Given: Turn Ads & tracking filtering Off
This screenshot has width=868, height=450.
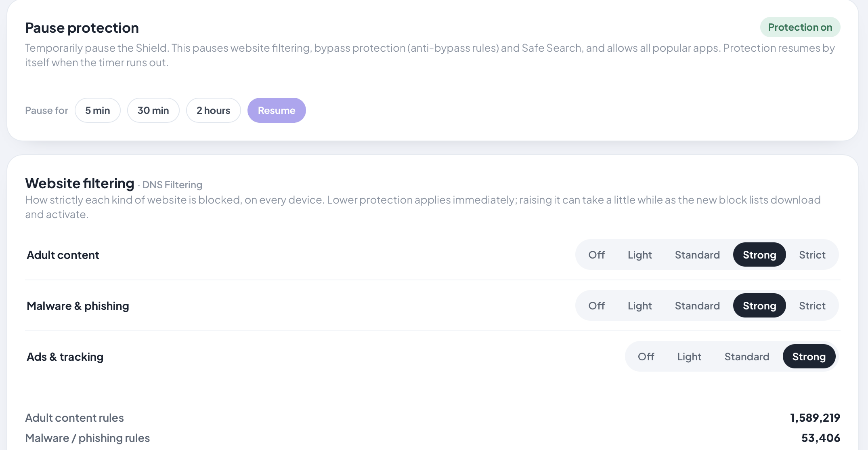Looking at the screenshot, I should pyautogui.click(x=646, y=356).
